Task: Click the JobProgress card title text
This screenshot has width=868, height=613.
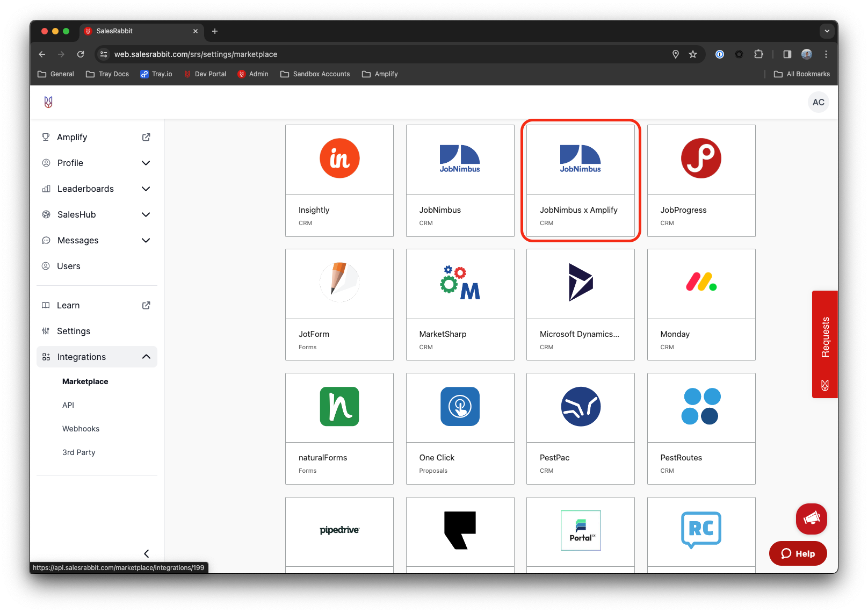Action: [683, 210]
